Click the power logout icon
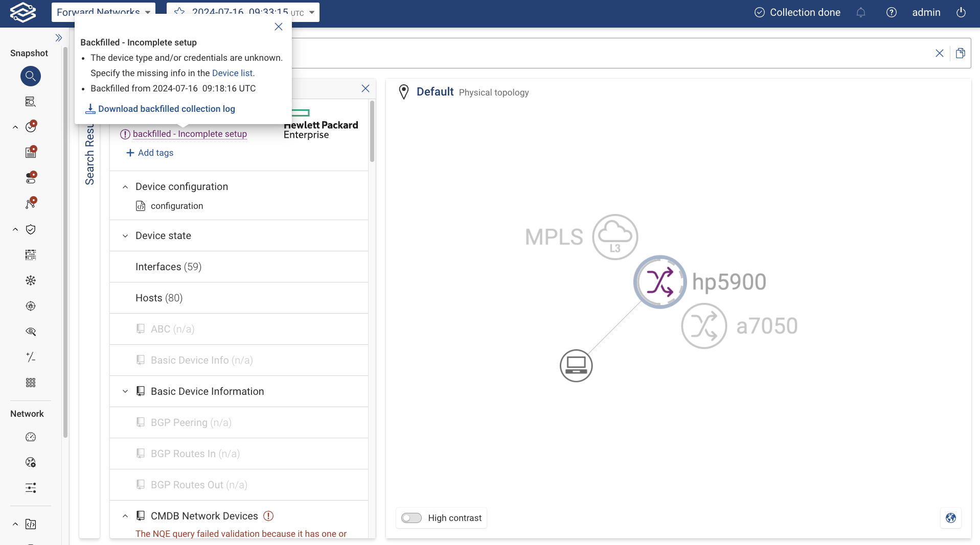Screen dimensions: 980x545 pos(961,13)
